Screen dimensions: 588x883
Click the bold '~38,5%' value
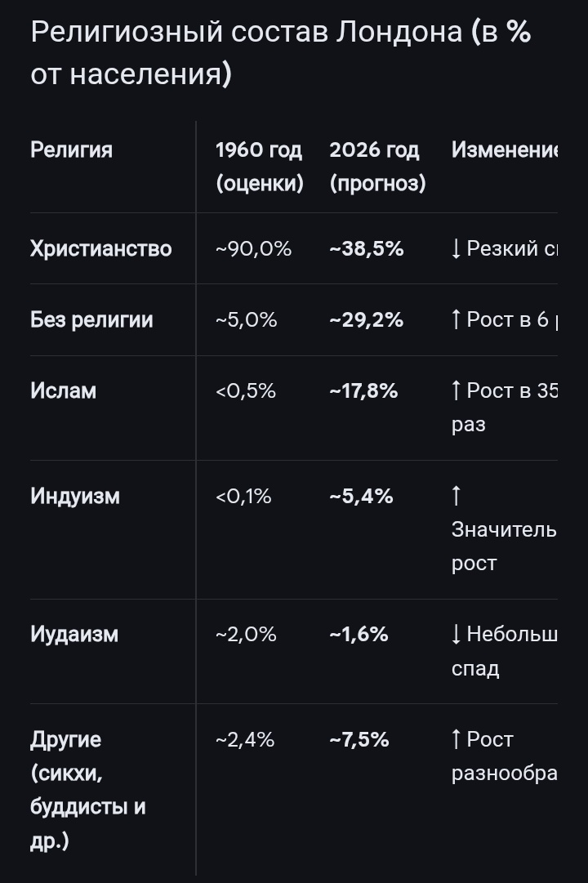[367, 248]
